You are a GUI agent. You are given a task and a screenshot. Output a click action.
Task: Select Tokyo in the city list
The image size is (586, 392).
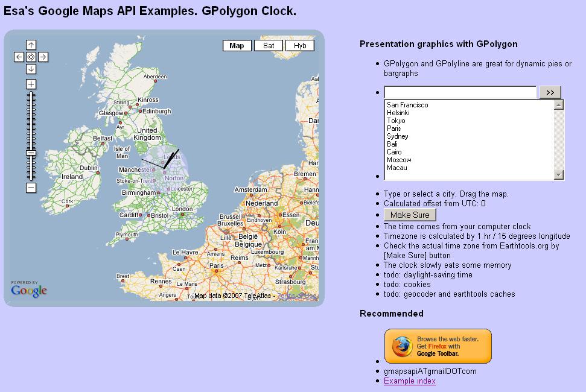coord(396,121)
